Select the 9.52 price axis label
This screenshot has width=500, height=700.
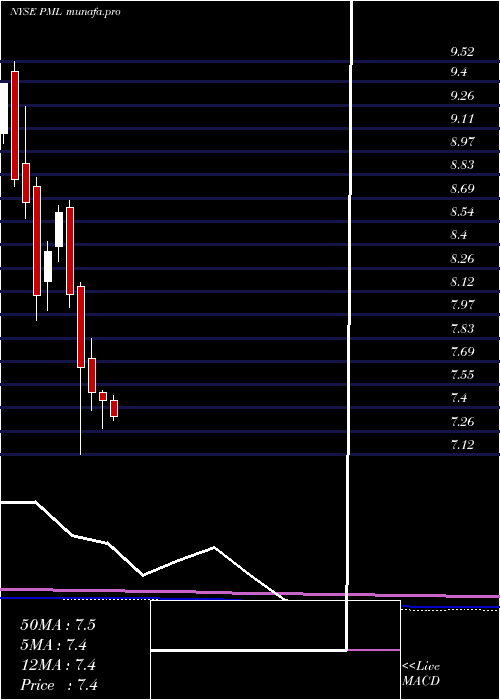click(462, 52)
